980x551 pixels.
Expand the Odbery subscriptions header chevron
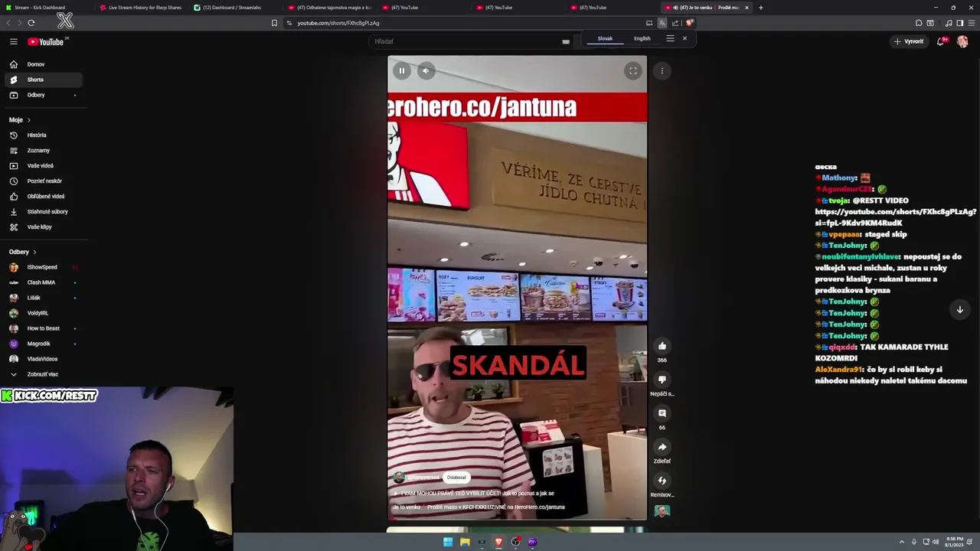tap(34, 252)
